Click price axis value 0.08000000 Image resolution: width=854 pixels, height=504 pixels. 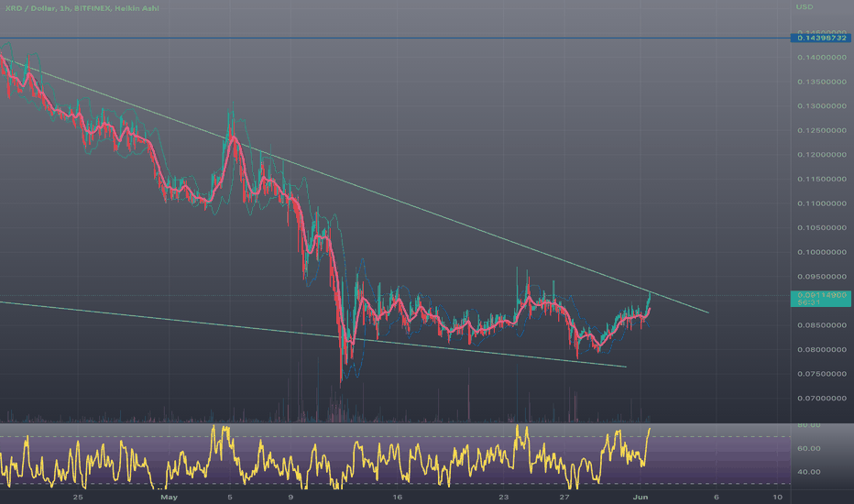[x=822, y=349]
